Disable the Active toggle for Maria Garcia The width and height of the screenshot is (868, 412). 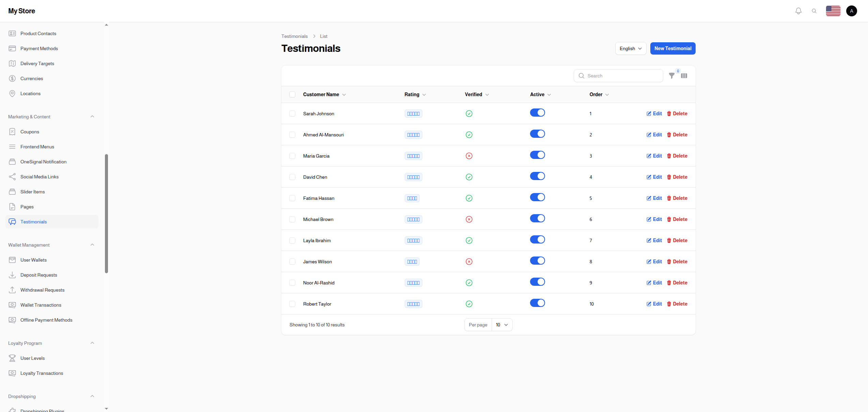coord(537,154)
